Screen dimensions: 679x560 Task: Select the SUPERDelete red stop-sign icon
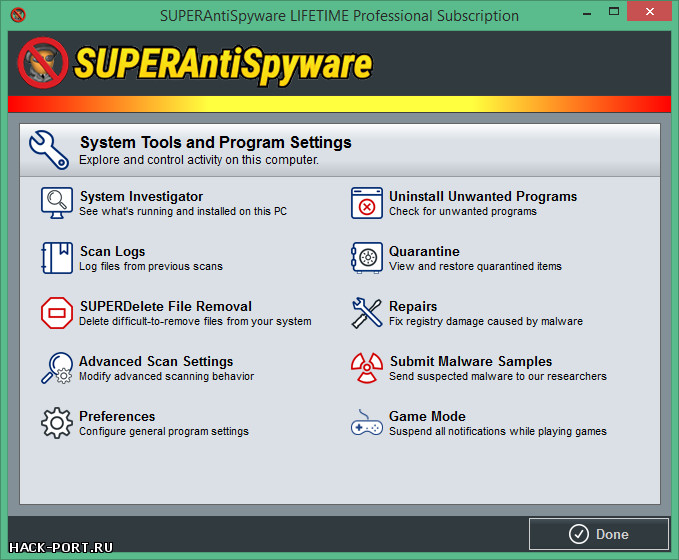tap(57, 313)
